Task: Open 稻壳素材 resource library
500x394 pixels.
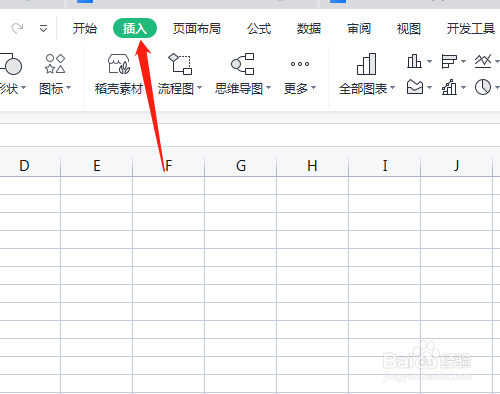Action: [x=119, y=74]
